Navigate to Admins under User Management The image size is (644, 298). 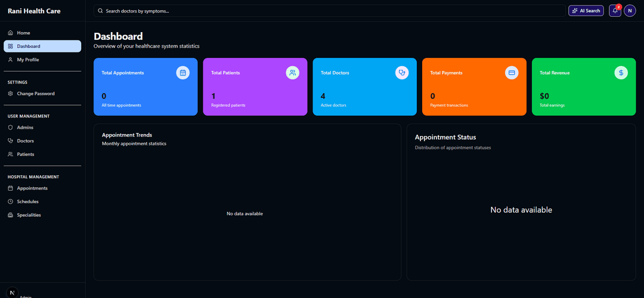(x=25, y=128)
